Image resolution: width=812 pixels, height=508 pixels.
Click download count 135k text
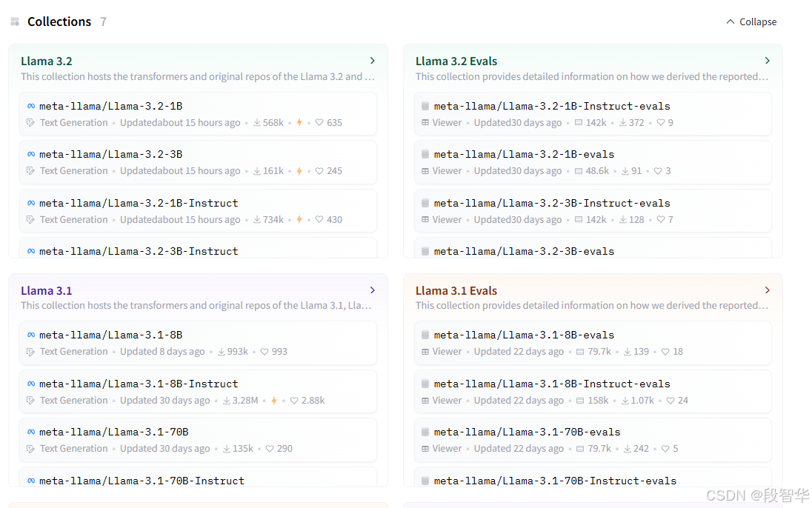tap(243, 449)
